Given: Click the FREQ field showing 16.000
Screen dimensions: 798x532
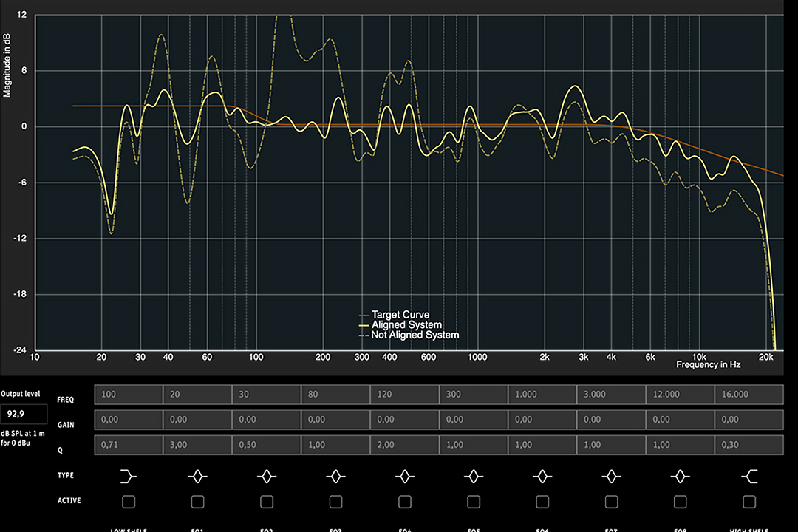Looking at the screenshot, I should point(749,395).
